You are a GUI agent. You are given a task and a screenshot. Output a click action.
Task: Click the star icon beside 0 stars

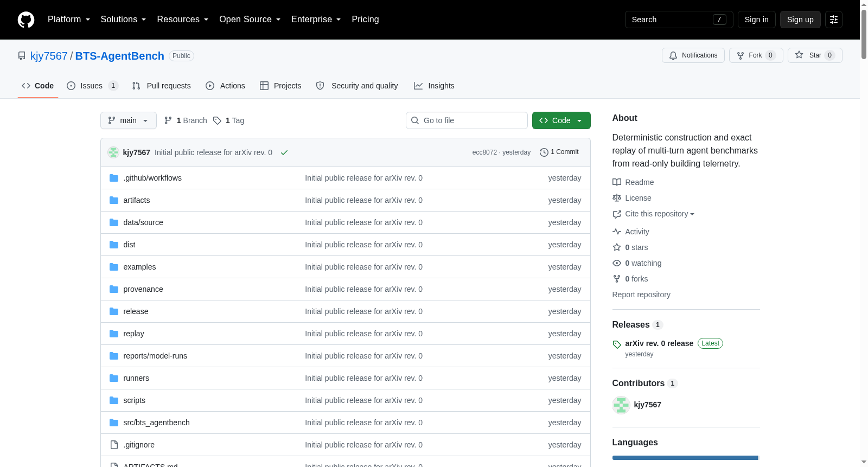tap(617, 247)
